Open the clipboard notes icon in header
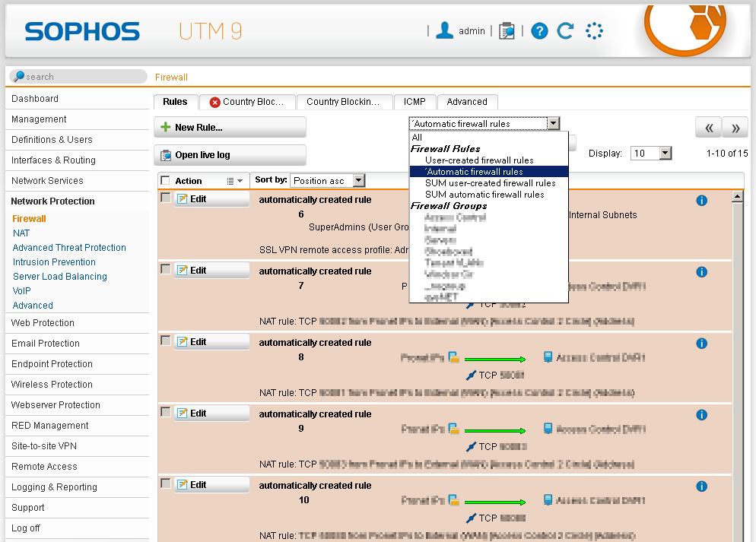This screenshot has width=756, height=542. coord(507,31)
